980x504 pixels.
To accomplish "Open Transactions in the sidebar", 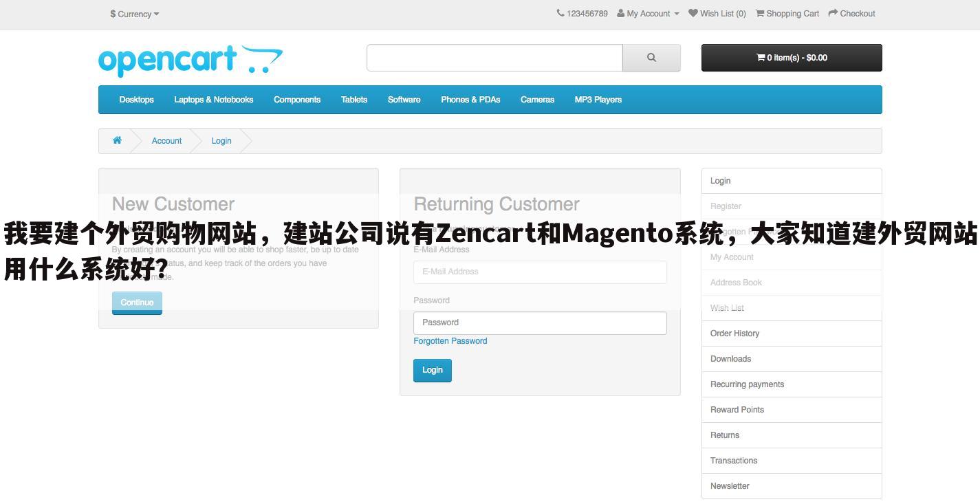I will point(792,461).
